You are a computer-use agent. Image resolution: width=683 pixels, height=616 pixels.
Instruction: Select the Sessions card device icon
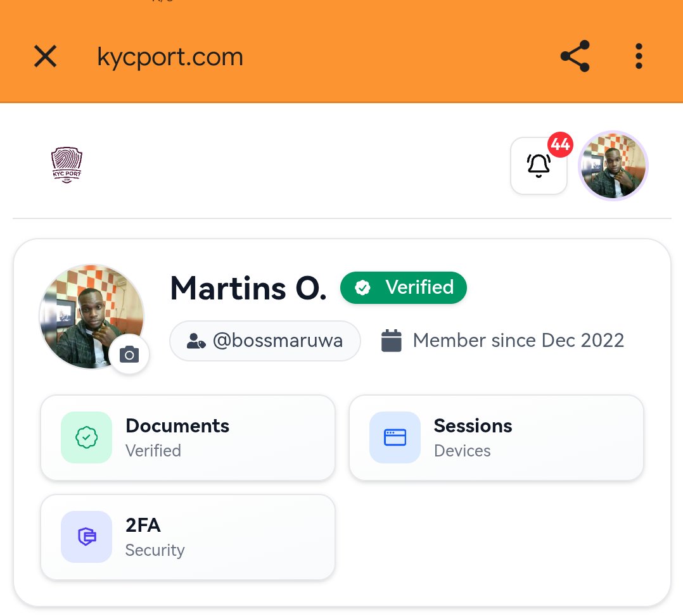395,437
